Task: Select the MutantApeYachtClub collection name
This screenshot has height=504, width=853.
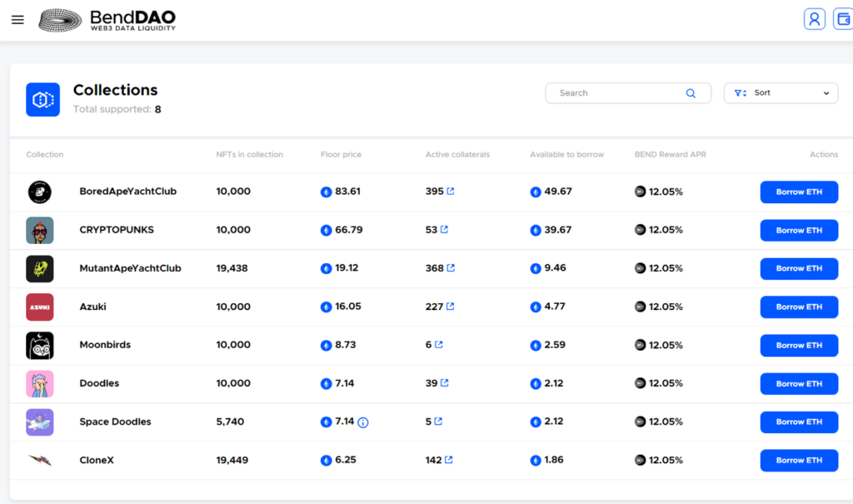Action: click(x=130, y=268)
